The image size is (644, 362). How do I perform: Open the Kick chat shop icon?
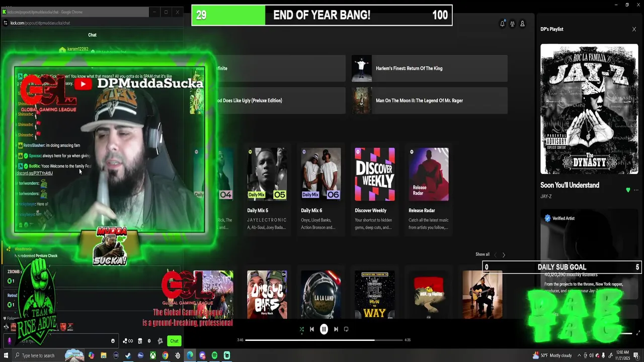click(140, 341)
